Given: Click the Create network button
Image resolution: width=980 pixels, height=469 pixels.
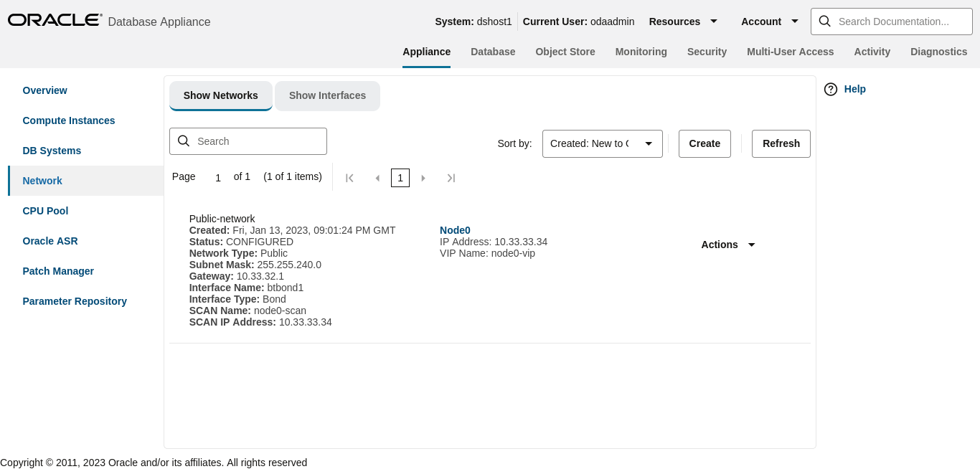Looking at the screenshot, I should point(705,143).
